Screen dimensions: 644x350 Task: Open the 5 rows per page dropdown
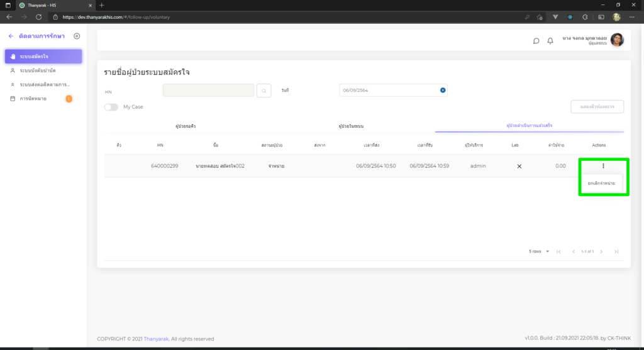(539, 251)
